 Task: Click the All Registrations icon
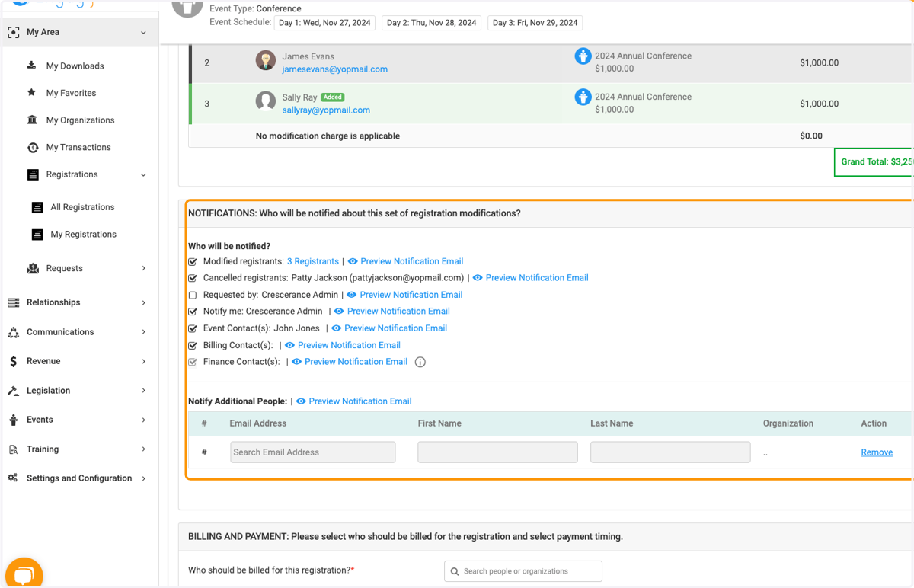pos(37,207)
